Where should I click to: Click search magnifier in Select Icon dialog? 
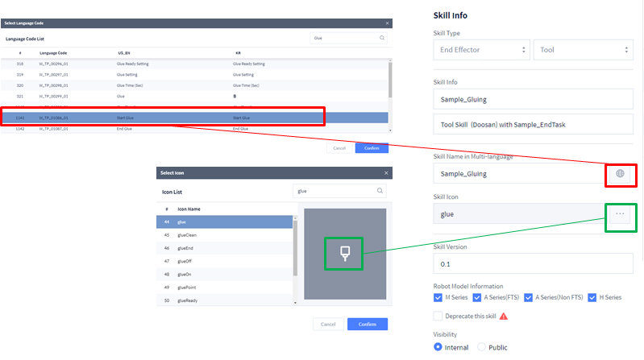(x=380, y=192)
